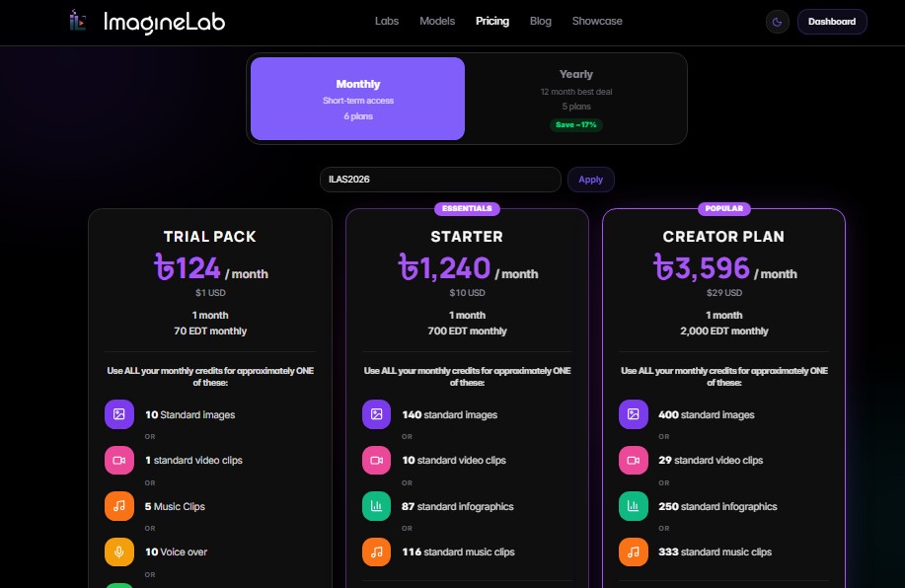Click "10 Voice over" text
The image size is (905, 588).
[x=176, y=552]
